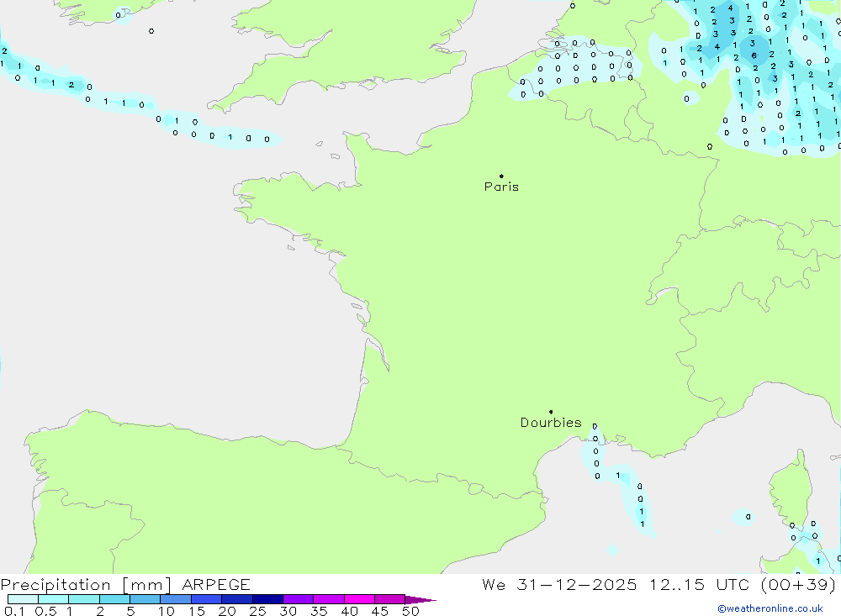
Task: Click the date 'We 31-12-2025'
Action: 559,584
